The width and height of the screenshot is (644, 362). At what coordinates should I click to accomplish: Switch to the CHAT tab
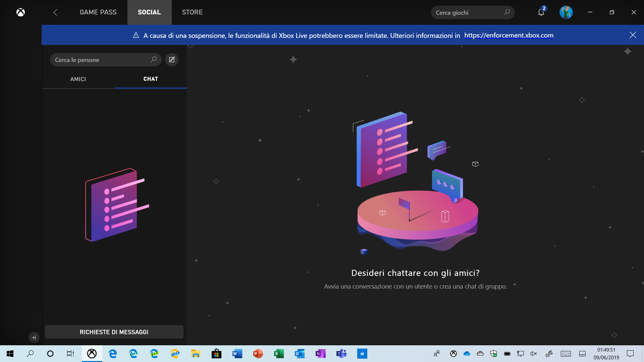[x=151, y=79]
